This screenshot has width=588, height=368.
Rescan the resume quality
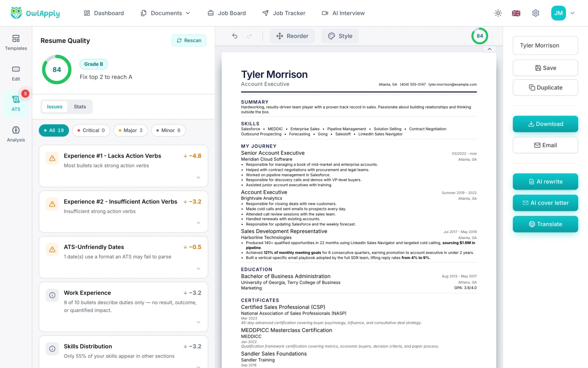coord(189,40)
